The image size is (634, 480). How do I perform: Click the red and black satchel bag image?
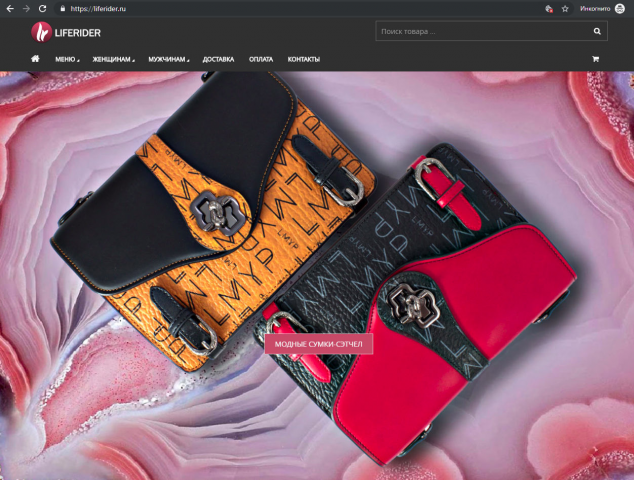[416, 307]
